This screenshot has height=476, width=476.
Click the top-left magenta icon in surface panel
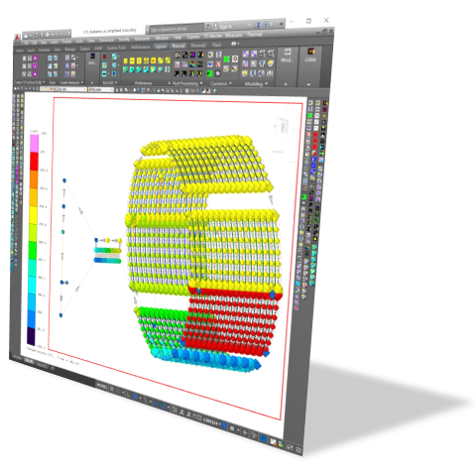point(35,59)
